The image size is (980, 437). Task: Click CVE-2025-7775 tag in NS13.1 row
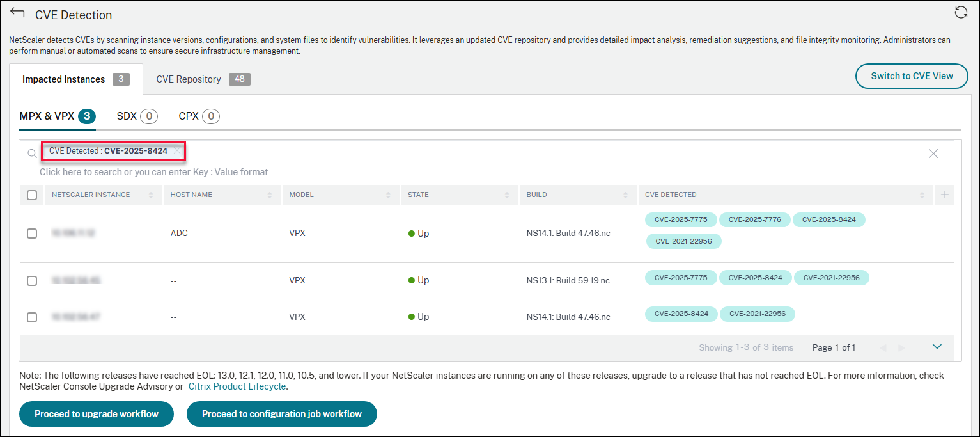[x=681, y=278]
